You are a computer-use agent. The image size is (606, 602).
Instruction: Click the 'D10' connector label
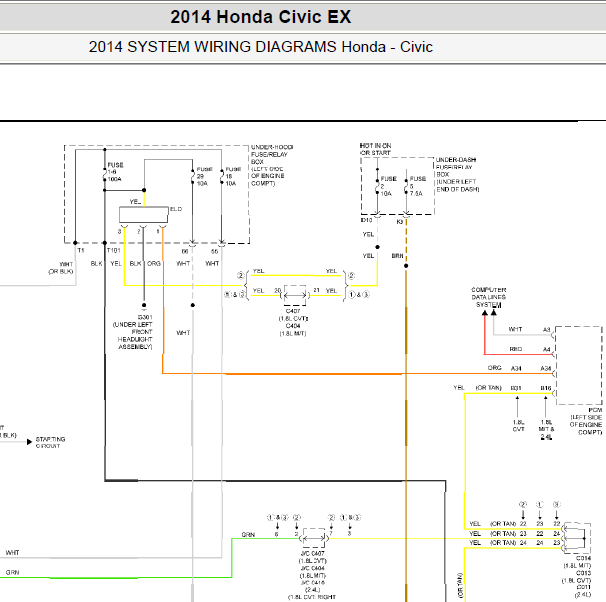tap(366, 220)
